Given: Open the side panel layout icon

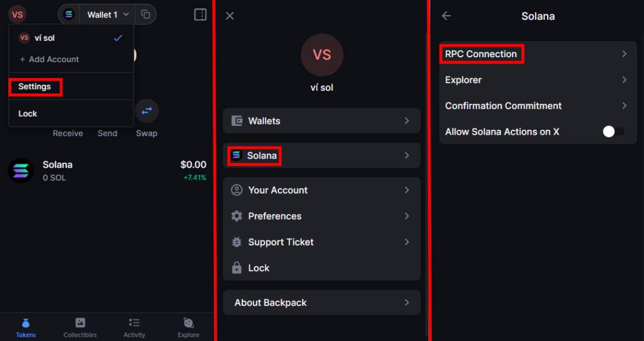Looking at the screenshot, I should [x=200, y=15].
